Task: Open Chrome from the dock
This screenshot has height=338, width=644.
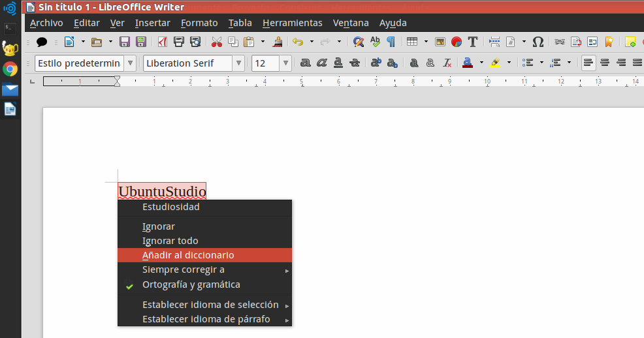Action: click(x=10, y=69)
